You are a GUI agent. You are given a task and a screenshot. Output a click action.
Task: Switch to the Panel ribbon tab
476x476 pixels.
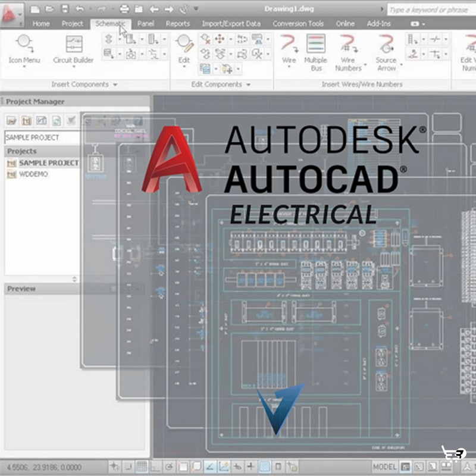click(x=146, y=24)
